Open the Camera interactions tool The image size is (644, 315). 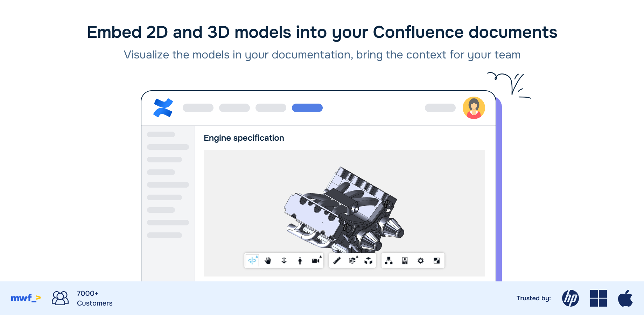coord(316,260)
